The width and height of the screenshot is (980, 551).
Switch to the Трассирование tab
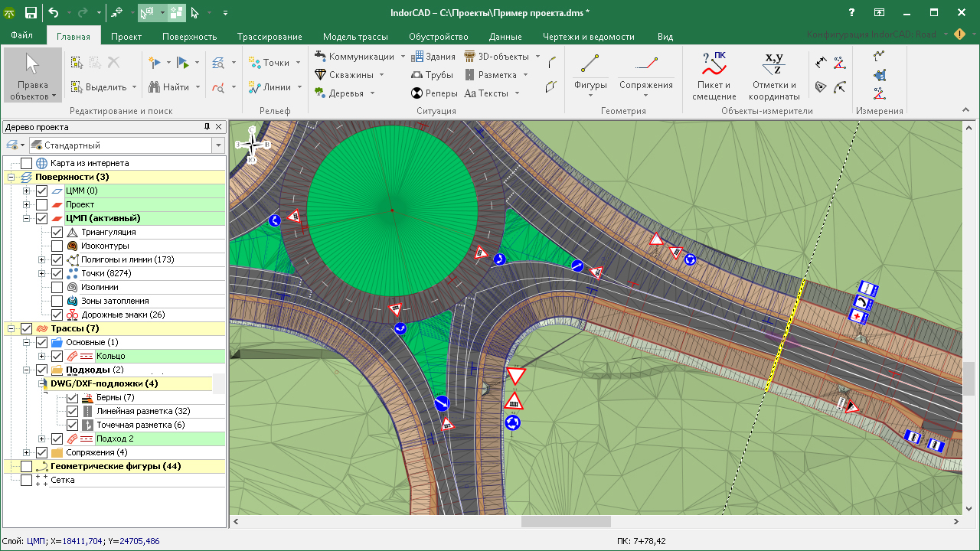tap(269, 36)
